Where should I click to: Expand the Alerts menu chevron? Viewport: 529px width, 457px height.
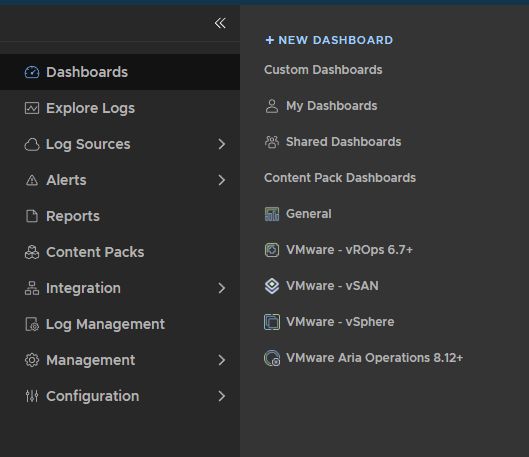222,180
